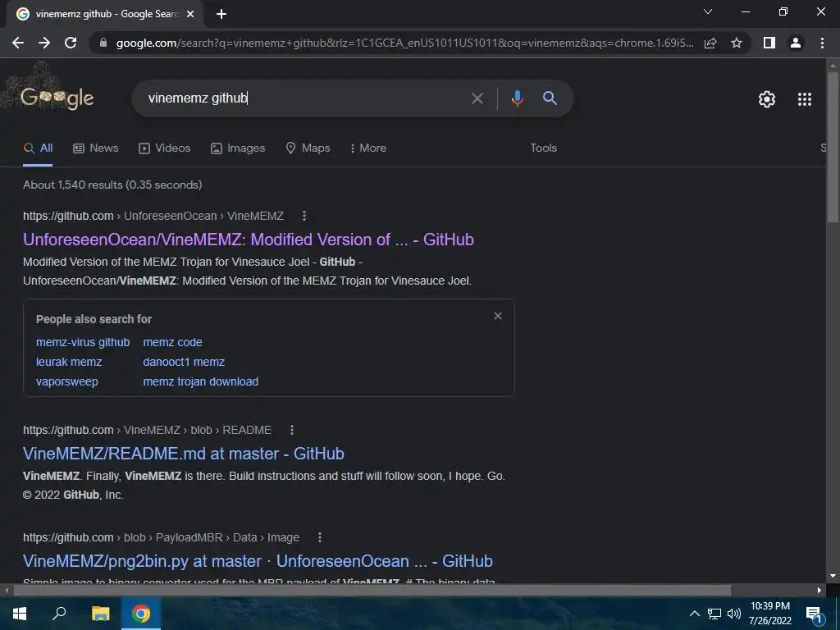Switch to Images results tab
Viewport: 840px width, 630px height.
(x=238, y=148)
